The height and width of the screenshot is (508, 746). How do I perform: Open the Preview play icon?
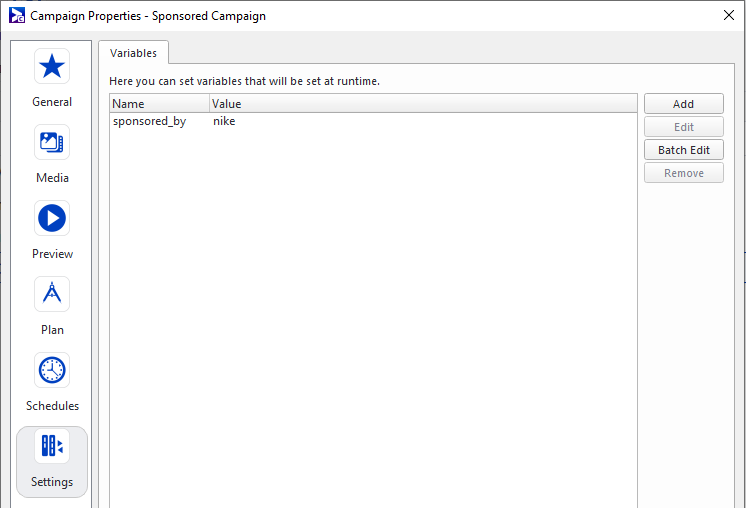pyautogui.click(x=52, y=218)
